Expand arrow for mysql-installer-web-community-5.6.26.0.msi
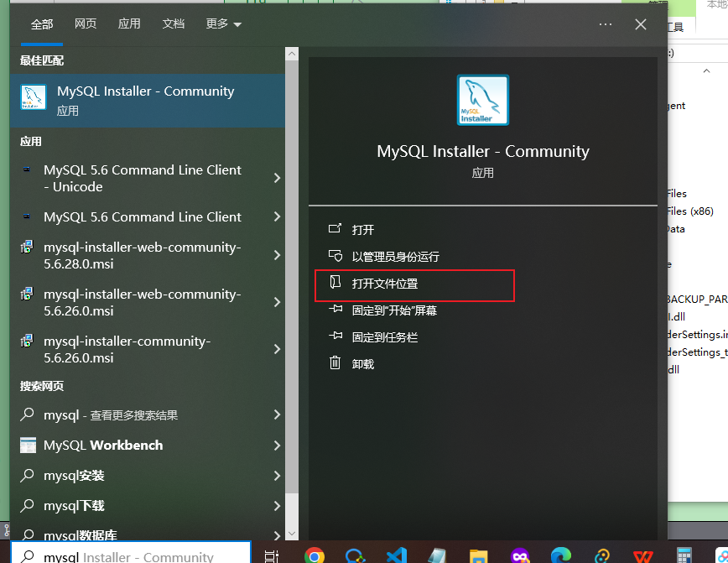The height and width of the screenshot is (563, 728). click(x=277, y=302)
